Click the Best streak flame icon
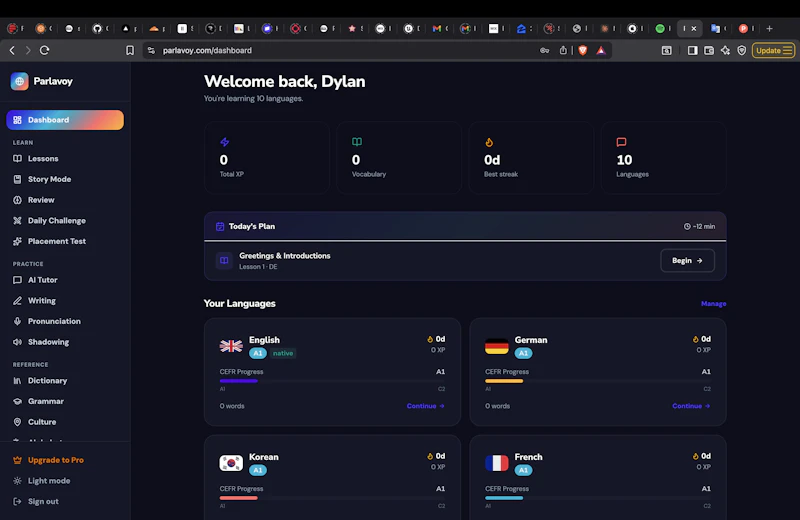 [x=489, y=142]
